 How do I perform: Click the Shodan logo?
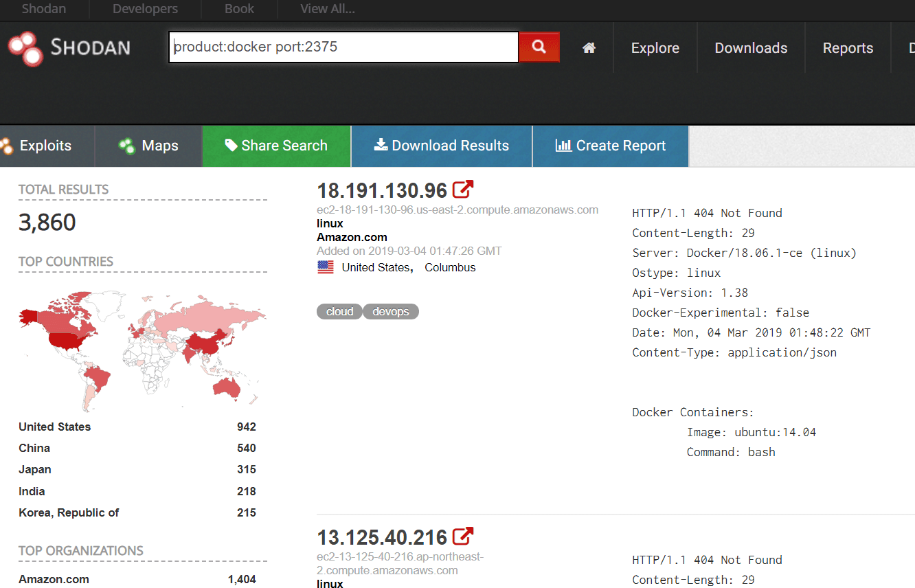click(x=69, y=47)
